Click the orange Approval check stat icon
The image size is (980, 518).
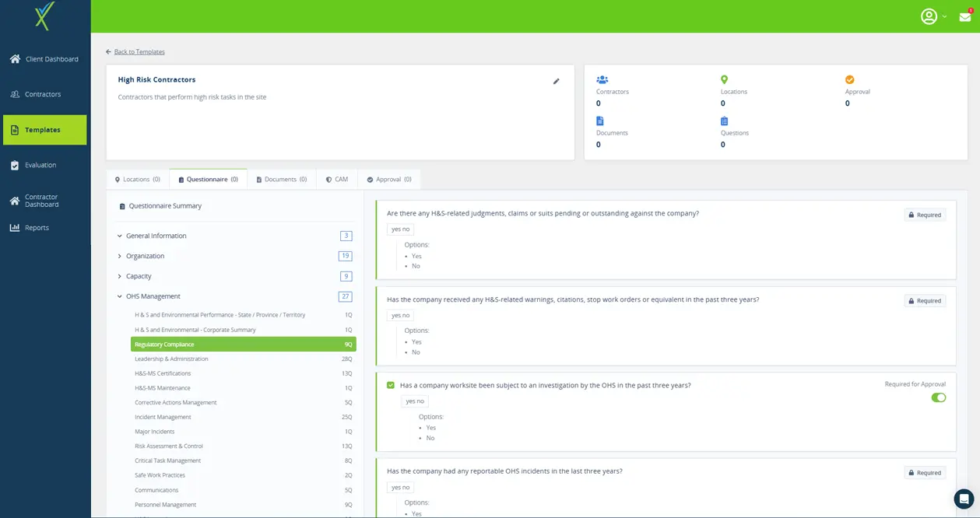(x=850, y=80)
